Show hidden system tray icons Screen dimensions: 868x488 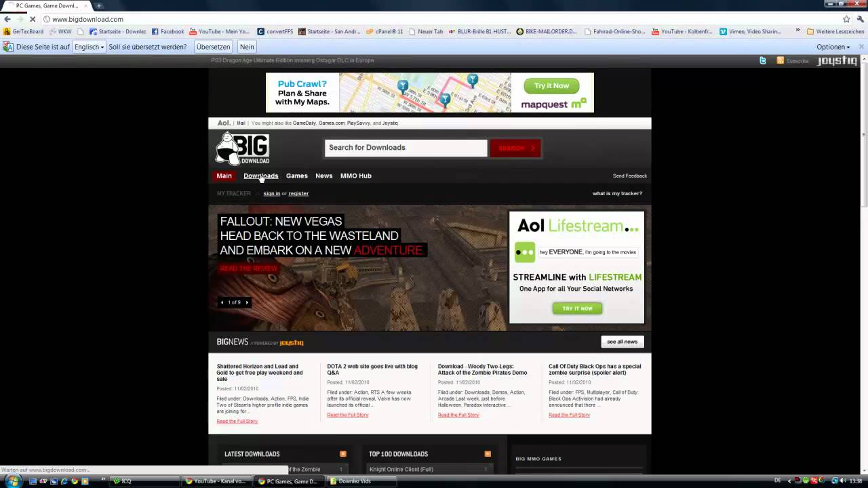coord(790,481)
